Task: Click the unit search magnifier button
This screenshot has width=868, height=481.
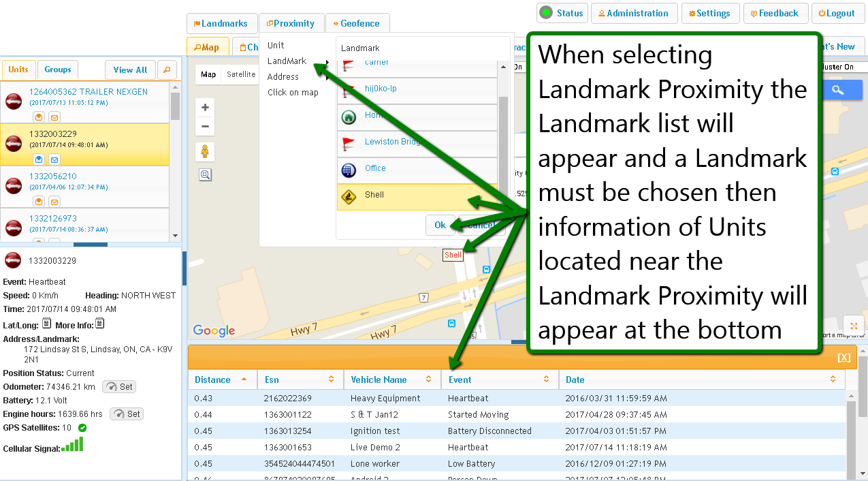Action: coord(167,69)
